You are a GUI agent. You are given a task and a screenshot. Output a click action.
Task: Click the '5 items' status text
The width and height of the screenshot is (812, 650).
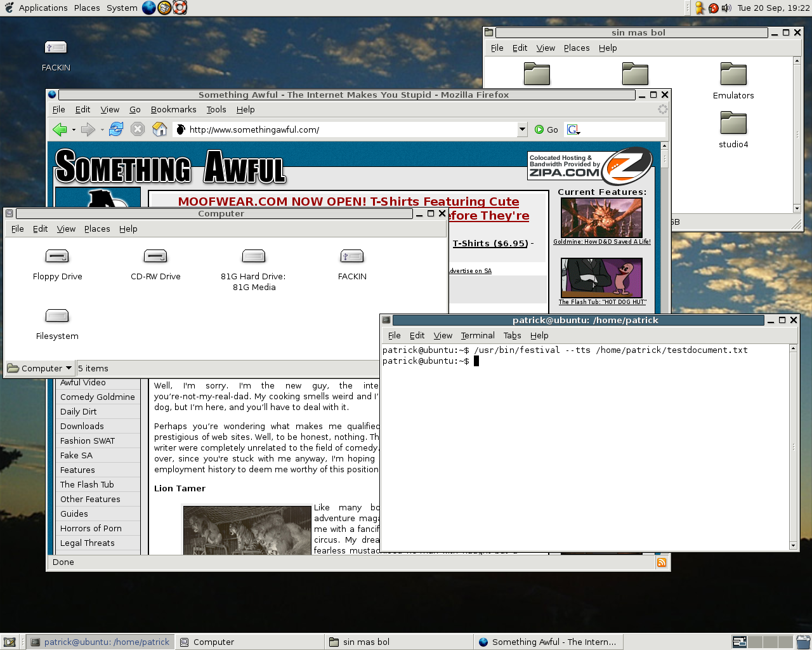(x=93, y=368)
